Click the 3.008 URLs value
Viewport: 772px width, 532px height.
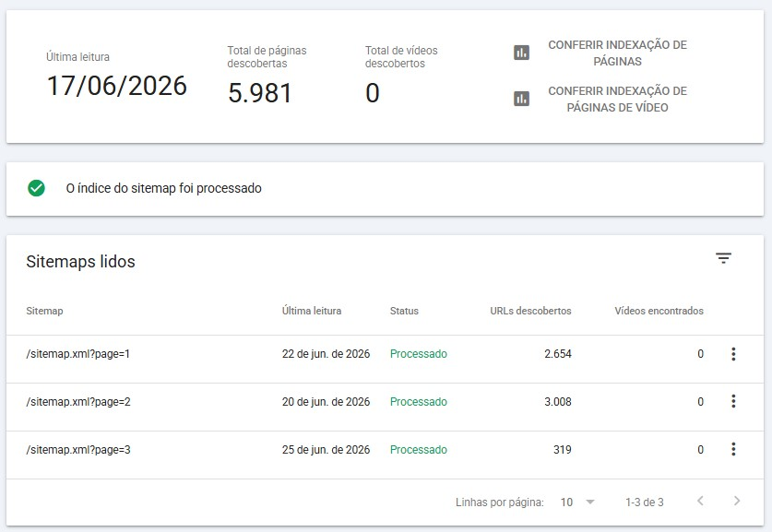point(558,402)
